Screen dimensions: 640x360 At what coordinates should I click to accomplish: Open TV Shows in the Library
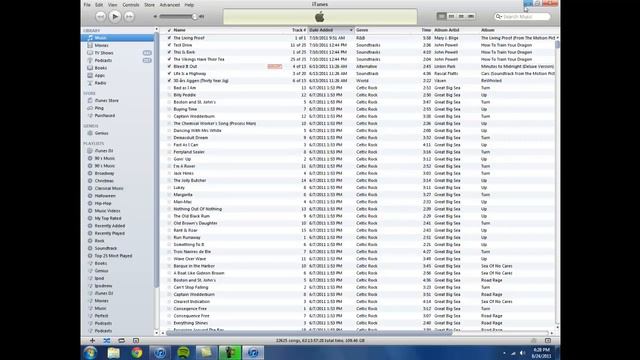tap(104, 53)
